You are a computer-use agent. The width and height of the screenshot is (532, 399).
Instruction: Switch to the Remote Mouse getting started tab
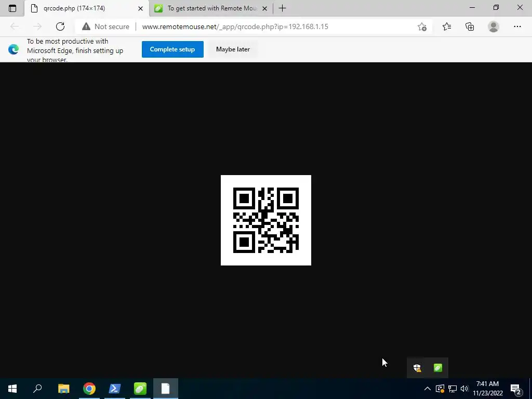click(x=211, y=8)
